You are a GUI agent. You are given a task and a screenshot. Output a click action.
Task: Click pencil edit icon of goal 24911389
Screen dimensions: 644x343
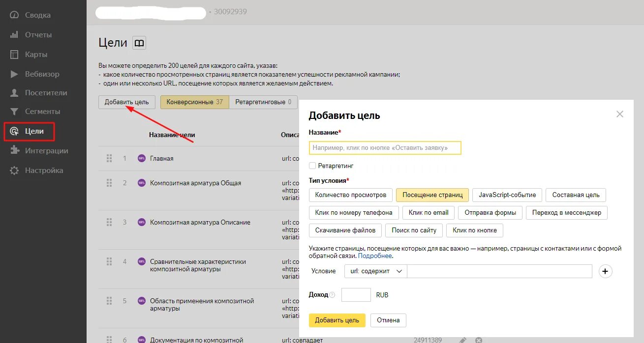462,340
